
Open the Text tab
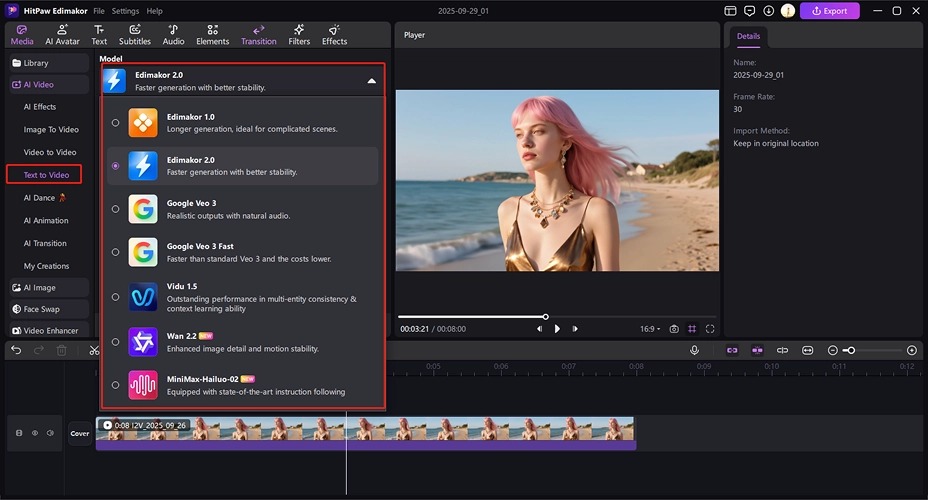[x=99, y=35]
